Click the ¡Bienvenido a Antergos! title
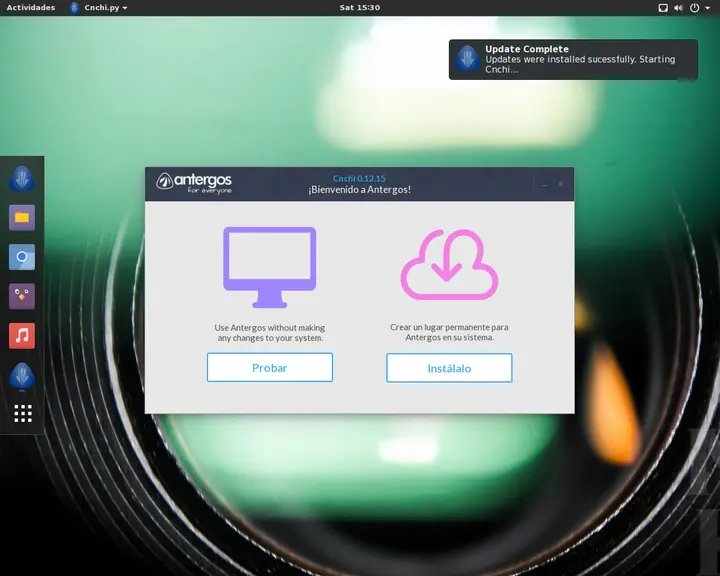The height and width of the screenshot is (576, 720). (359, 190)
